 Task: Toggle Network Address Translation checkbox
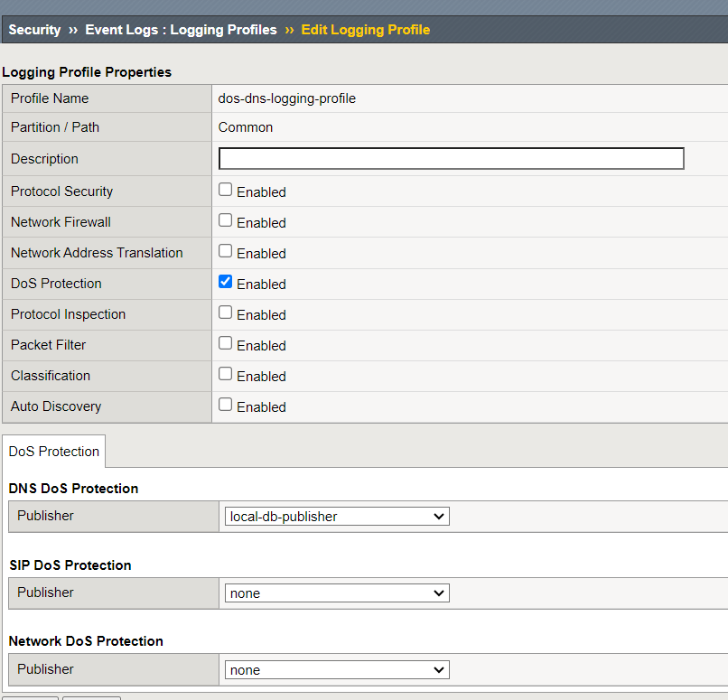(226, 252)
